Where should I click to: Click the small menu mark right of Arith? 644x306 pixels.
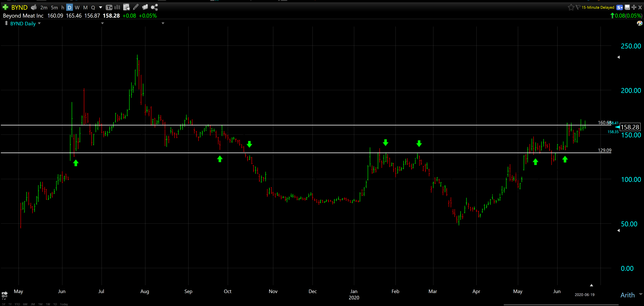pyautogui.click(x=641, y=294)
